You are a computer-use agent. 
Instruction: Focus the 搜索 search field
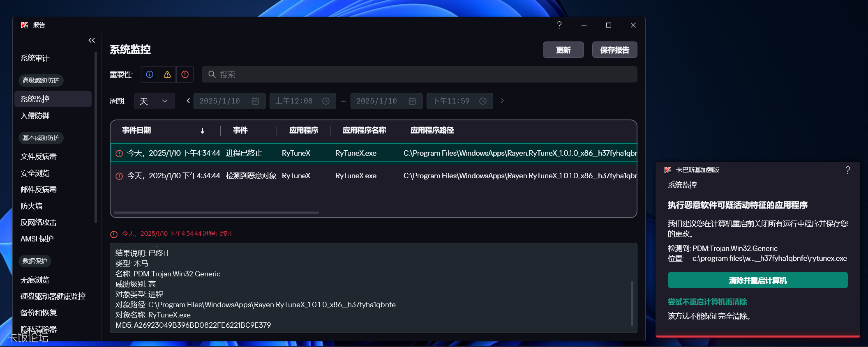(419, 74)
